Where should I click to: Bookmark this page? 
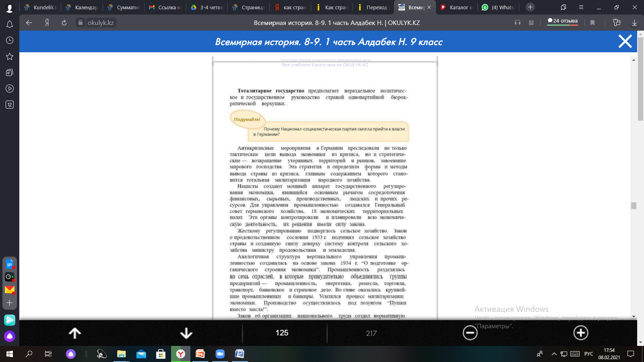(x=592, y=23)
